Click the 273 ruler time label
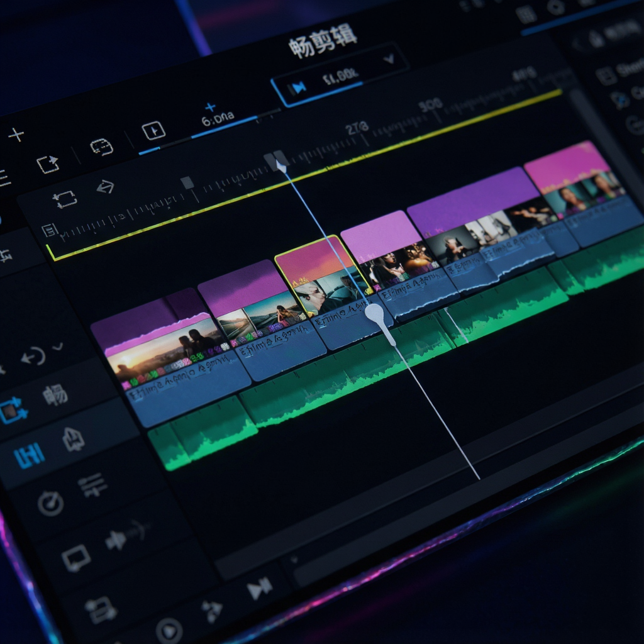 (x=357, y=128)
